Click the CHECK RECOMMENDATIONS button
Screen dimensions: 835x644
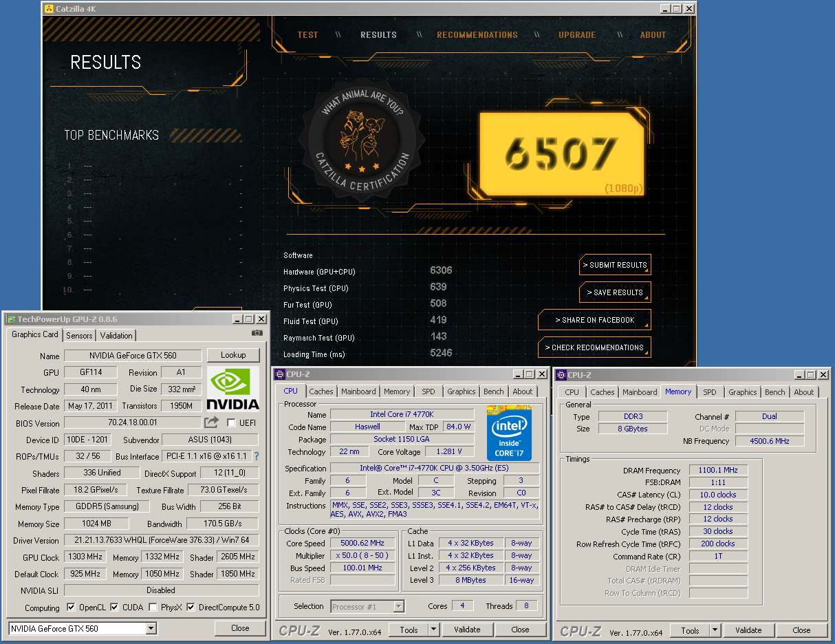(594, 347)
